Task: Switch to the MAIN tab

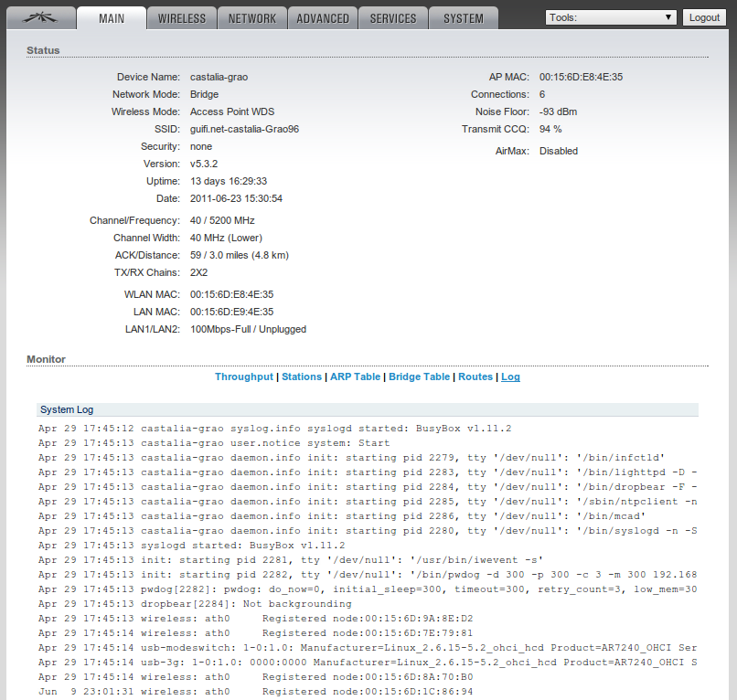Action: pyautogui.click(x=111, y=18)
